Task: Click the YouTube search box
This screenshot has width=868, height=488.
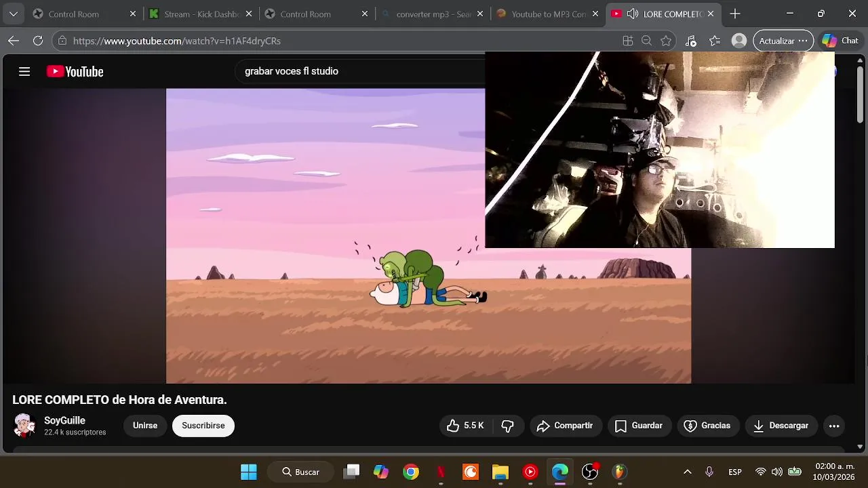Action: 359,71
